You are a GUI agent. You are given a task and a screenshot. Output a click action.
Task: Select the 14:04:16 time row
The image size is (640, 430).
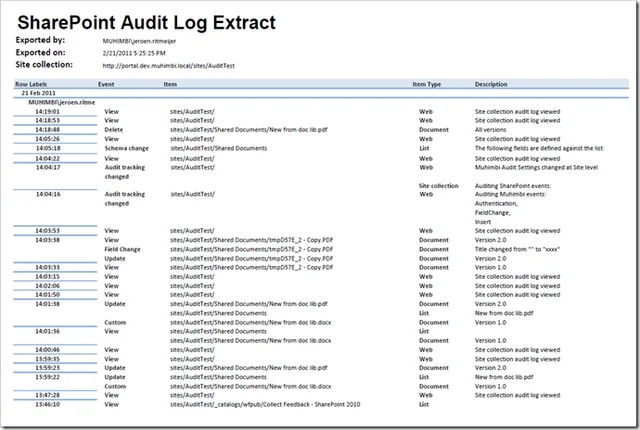[48, 194]
